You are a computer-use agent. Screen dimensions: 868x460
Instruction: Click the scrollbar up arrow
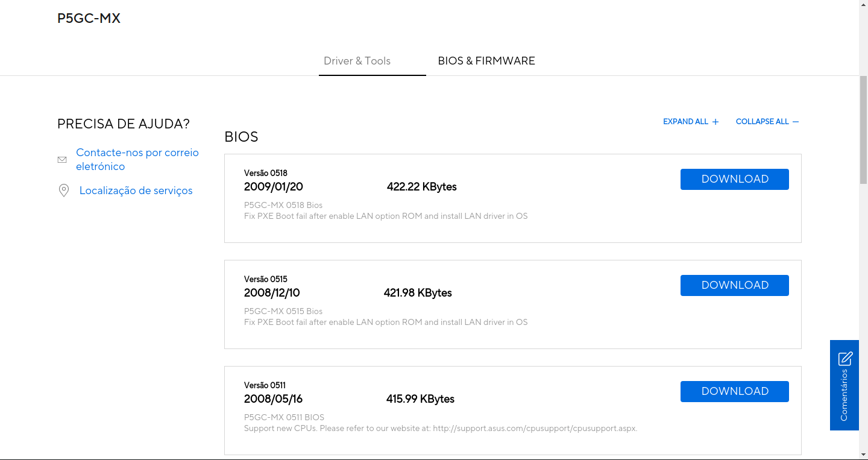[863, 4]
